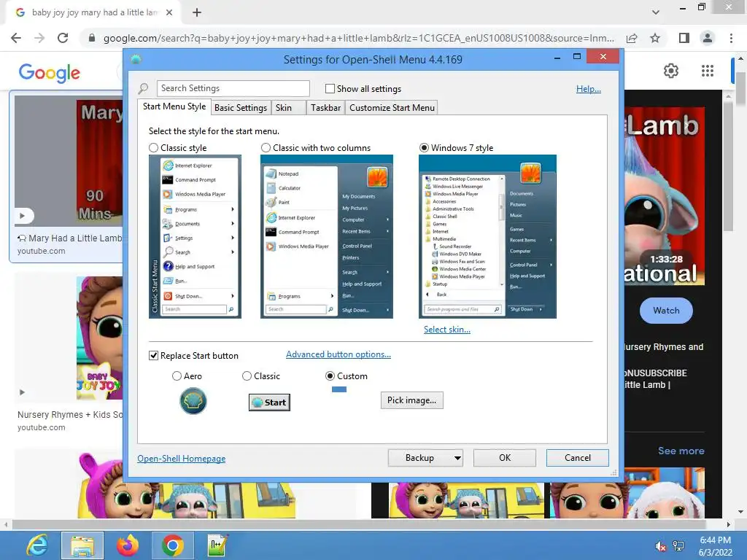Open the Backup dropdown
This screenshot has height=560, width=747.
coord(425,458)
